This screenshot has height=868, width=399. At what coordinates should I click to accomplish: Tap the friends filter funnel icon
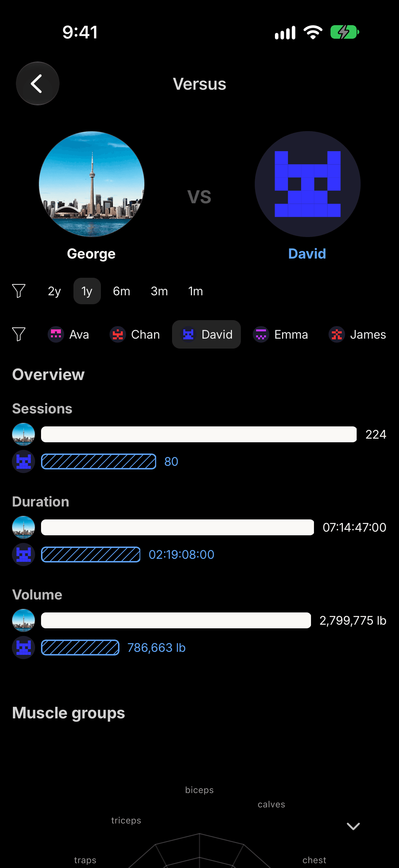click(19, 335)
